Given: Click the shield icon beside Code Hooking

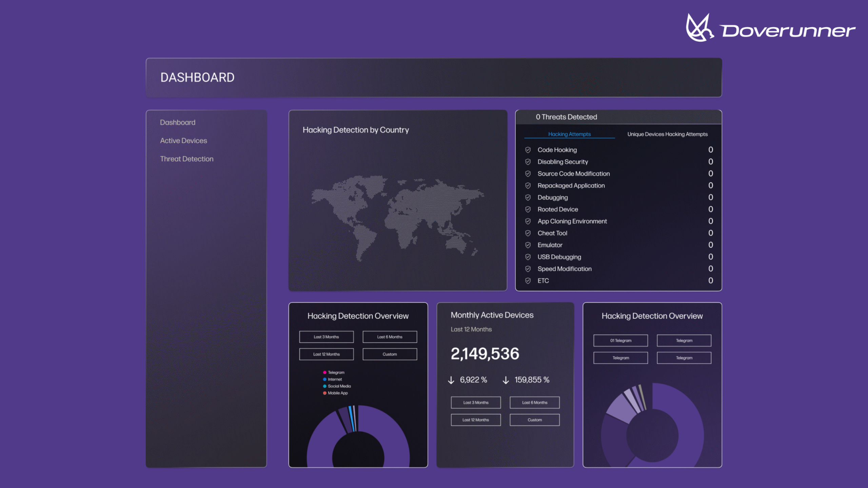Looking at the screenshot, I should tap(528, 150).
